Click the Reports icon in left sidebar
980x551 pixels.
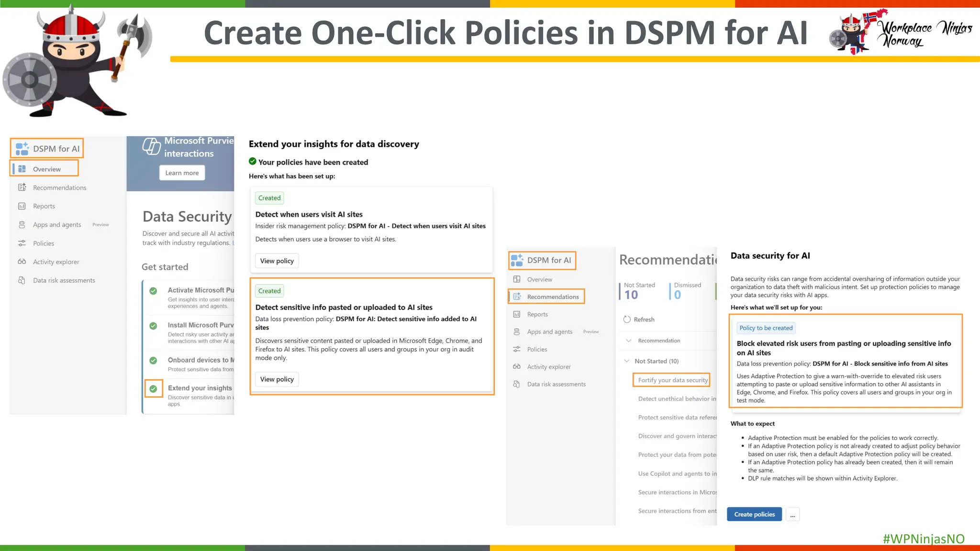(22, 206)
